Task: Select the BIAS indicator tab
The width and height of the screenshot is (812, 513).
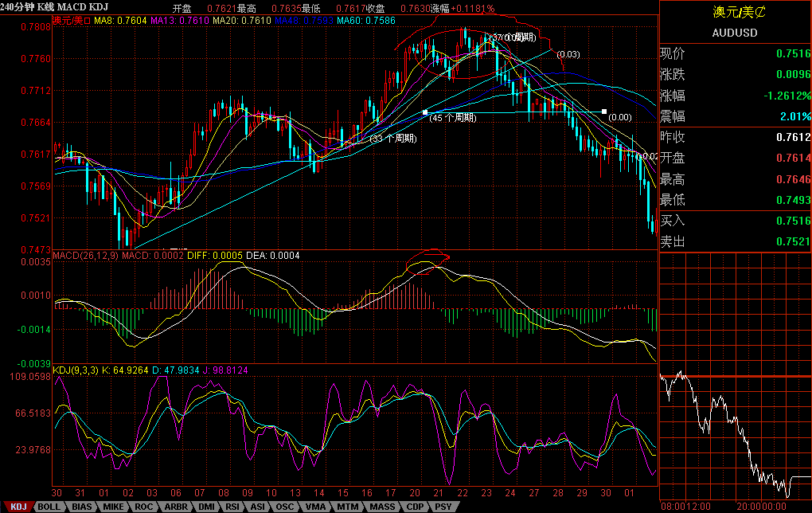Action: click(80, 507)
